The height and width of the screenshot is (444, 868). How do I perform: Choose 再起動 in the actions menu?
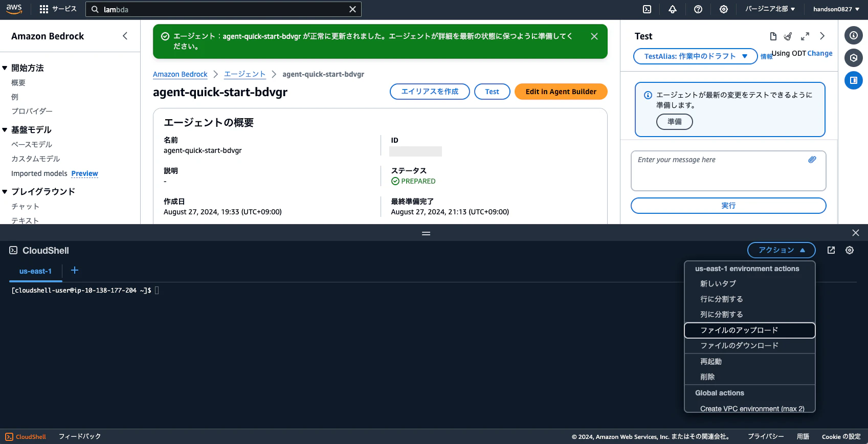[x=749, y=362]
